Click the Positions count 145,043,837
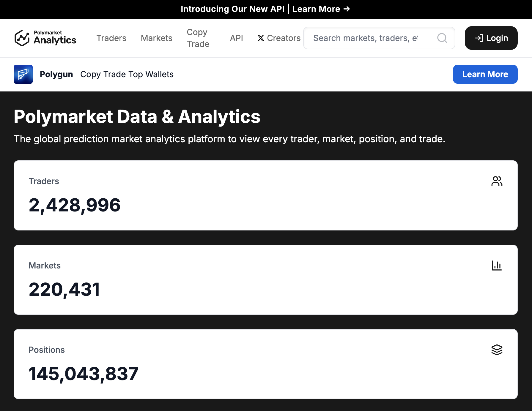Screen dimensions: 532x411 pyautogui.click(x=84, y=374)
